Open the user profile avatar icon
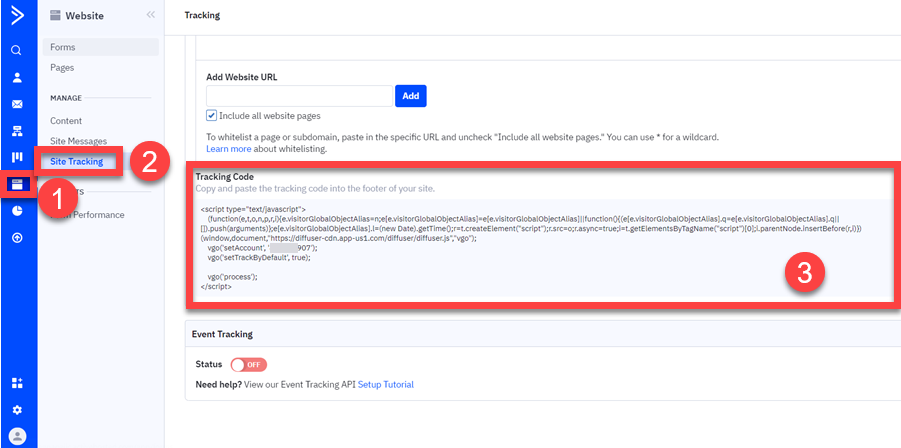The height and width of the screenshot is (448, 901). point(17,436)
